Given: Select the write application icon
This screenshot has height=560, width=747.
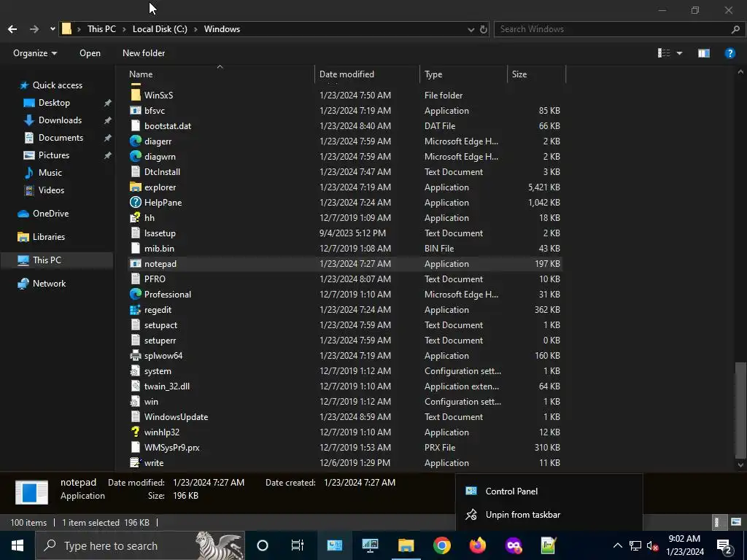Looking at the screenshot, I should (x=135, y=462).
